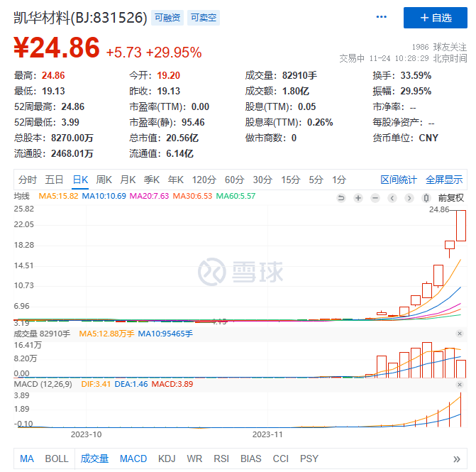Select the 年K chart tab

click(x=175, y=180)
